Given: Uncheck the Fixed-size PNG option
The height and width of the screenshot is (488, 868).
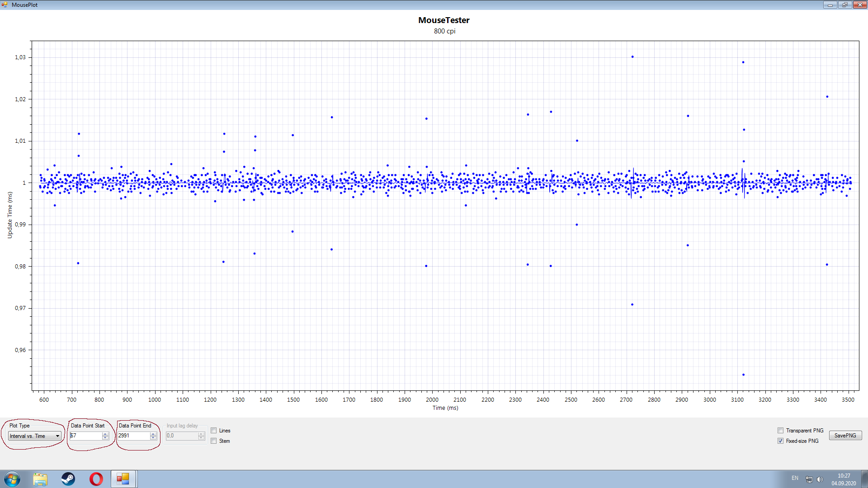Looking at the screenshot, I should tap(780, 441).
